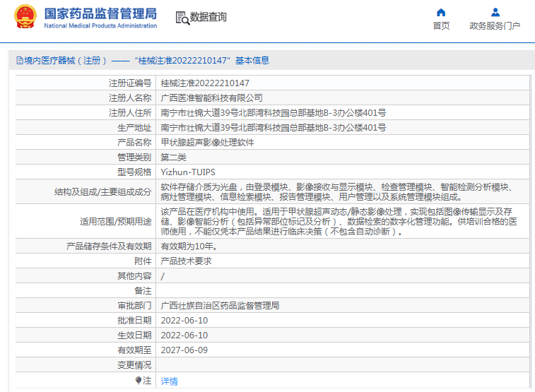Screen dimensions: 535x392
Task: Click the 政务服务门户 user icon
Action: [x=495, y=13]
